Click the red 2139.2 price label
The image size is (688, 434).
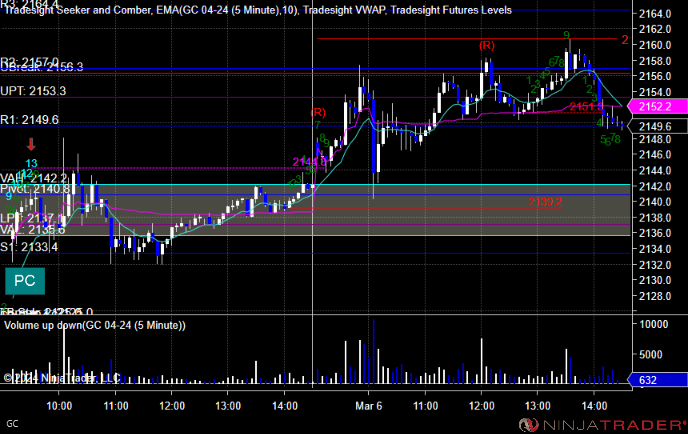tap(545, 202)
